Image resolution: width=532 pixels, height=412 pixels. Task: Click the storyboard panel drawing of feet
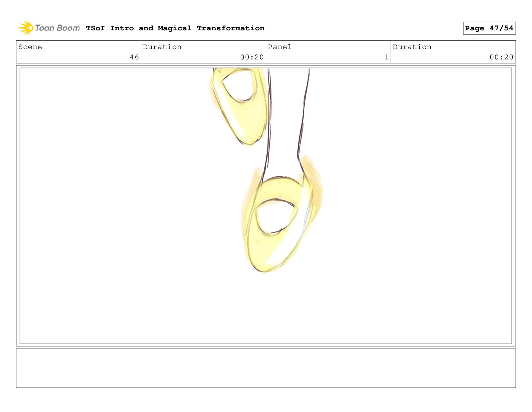pyautogui.click(x=266, y=206)
